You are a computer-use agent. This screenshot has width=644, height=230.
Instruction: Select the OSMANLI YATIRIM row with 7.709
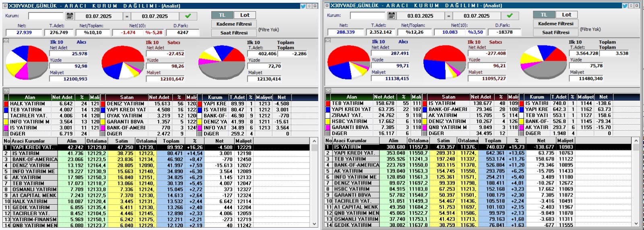click(x=157, y=189)
